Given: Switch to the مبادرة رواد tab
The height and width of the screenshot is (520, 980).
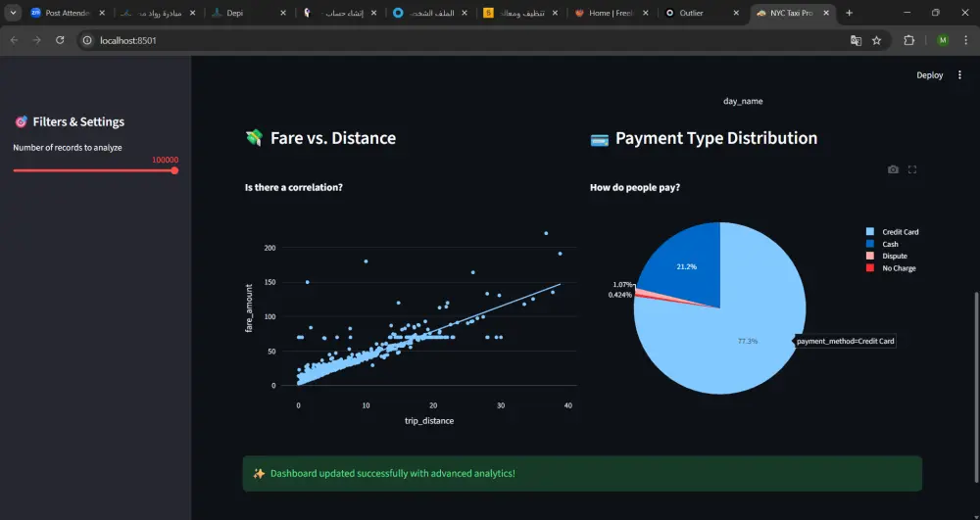Looking at the screenshot, I should [158, 13].
